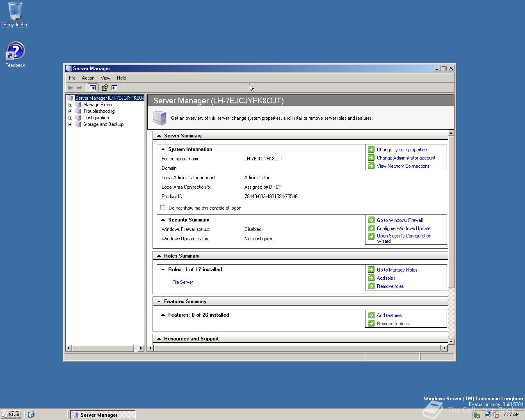Click the green arrow beside Add roles

371,278
